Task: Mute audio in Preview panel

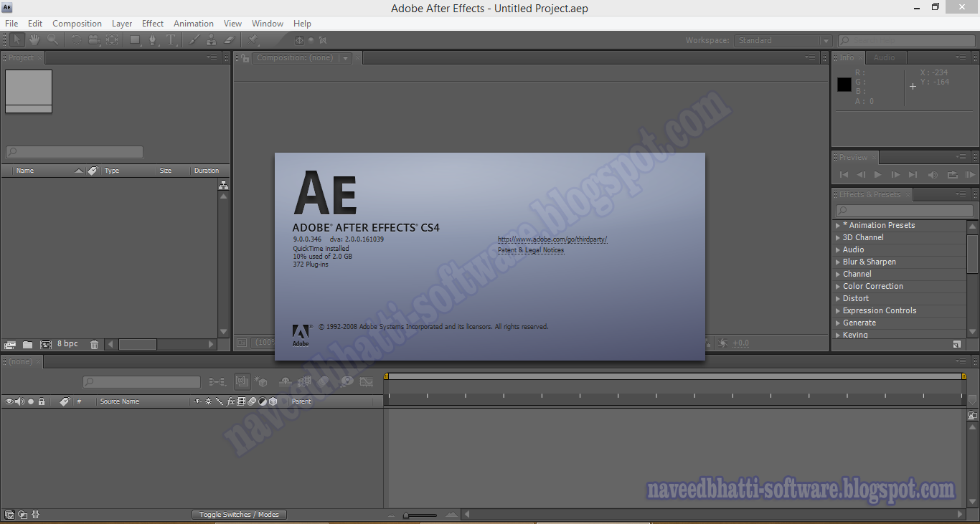Action: coord(933,174)
